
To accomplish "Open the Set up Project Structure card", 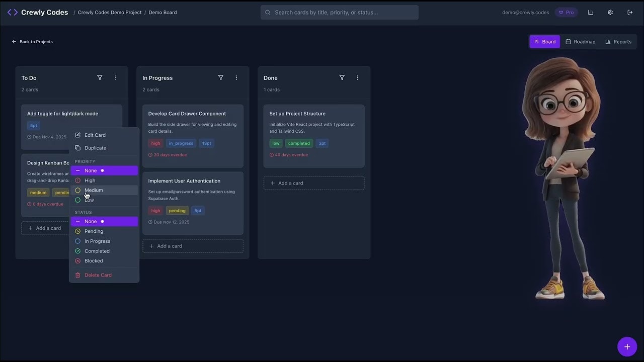I will pos(314,136).
